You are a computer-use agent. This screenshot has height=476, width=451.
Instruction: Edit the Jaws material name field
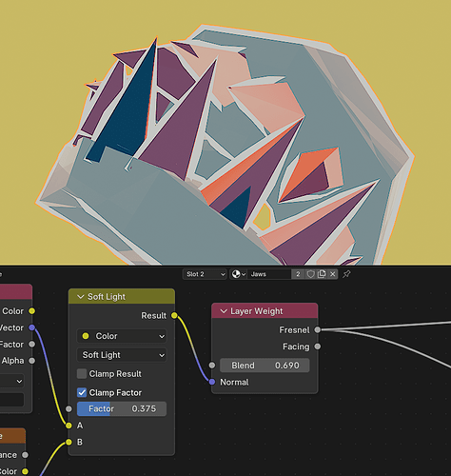tap(270, 274)
